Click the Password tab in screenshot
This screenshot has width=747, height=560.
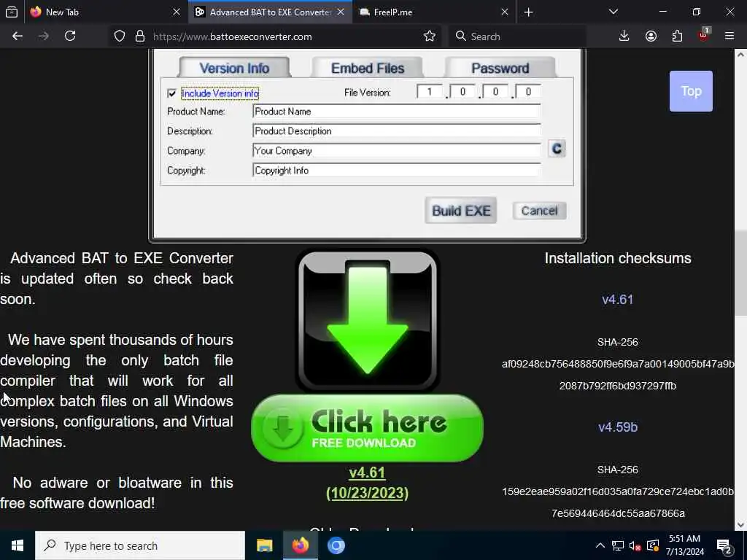pos(500,68)
